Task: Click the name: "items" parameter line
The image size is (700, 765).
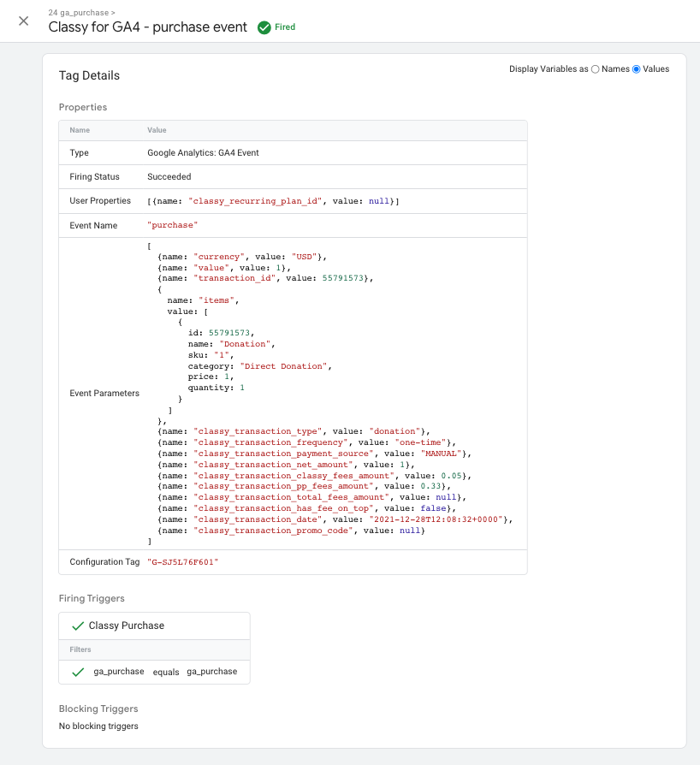Action: coord(203,300)
